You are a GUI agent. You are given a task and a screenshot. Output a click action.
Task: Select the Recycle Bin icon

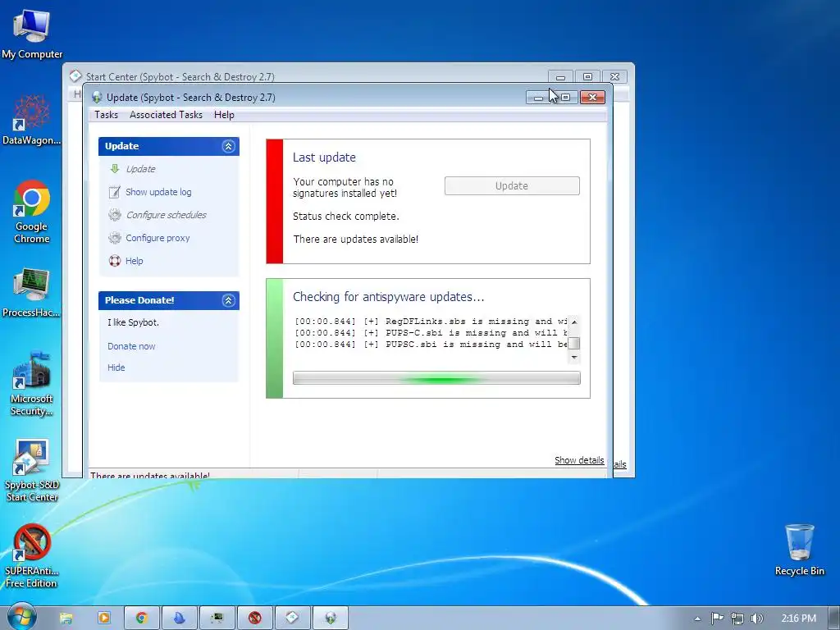tap(799, 550)
